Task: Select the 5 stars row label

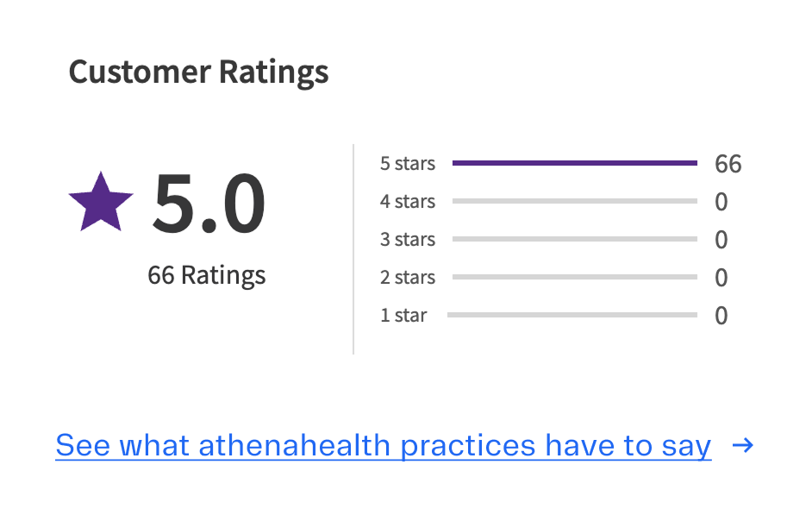Action: point(407,162)
